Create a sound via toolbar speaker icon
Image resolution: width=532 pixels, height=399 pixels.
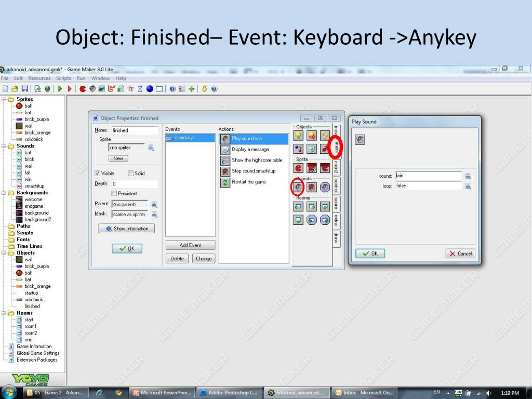[x=92, y=89]
